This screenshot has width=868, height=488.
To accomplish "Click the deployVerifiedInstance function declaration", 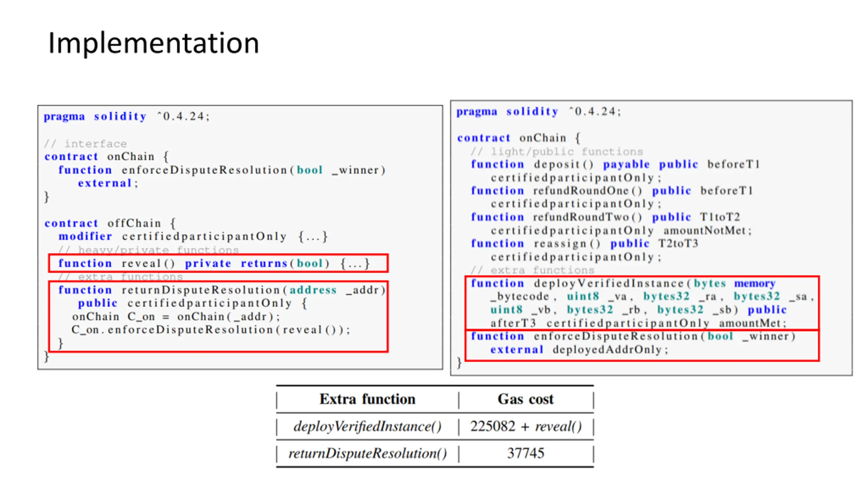I will (x=642, y=303).
